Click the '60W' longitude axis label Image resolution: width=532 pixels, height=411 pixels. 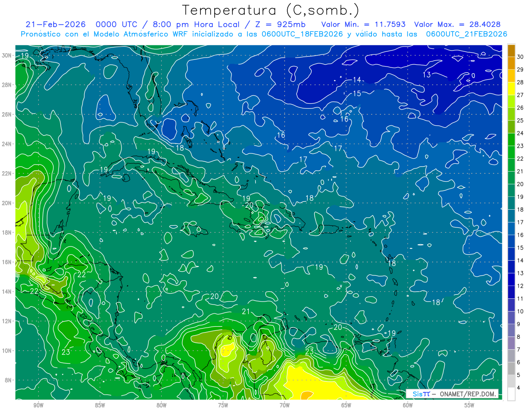click(408, 405)
